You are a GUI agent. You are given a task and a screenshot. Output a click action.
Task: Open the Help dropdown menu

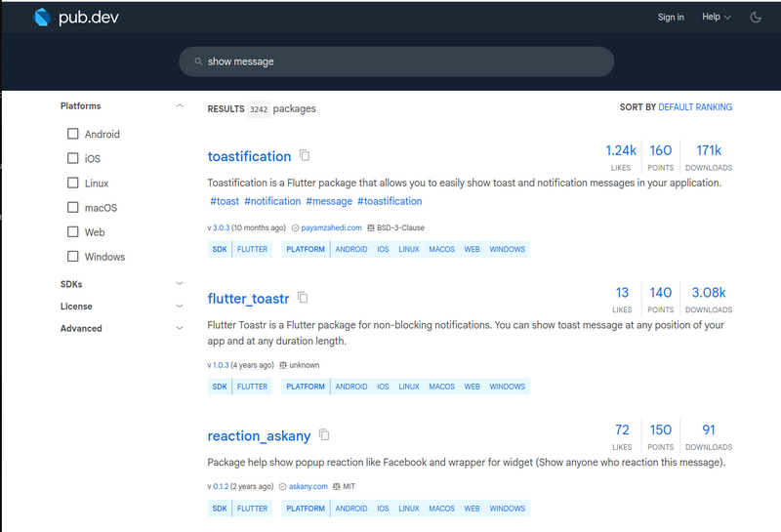[717, 17]
